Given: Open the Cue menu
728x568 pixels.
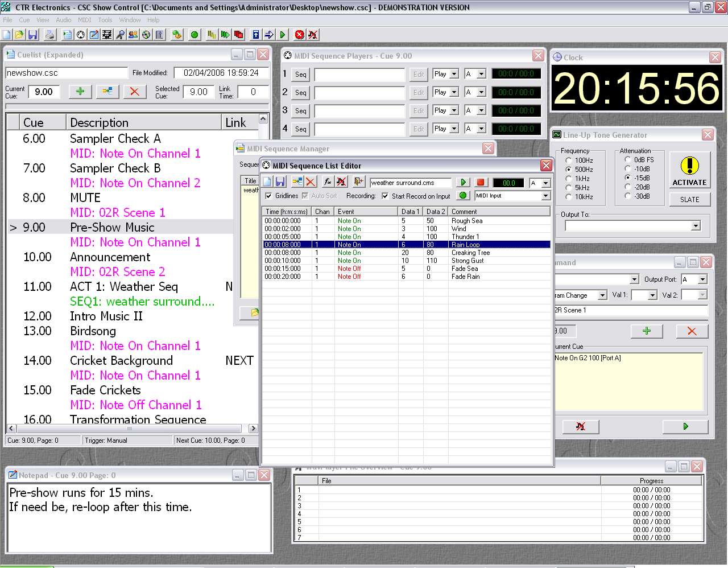Looking at the screenshot, I should pyautogui.click(x=24, y=19).
